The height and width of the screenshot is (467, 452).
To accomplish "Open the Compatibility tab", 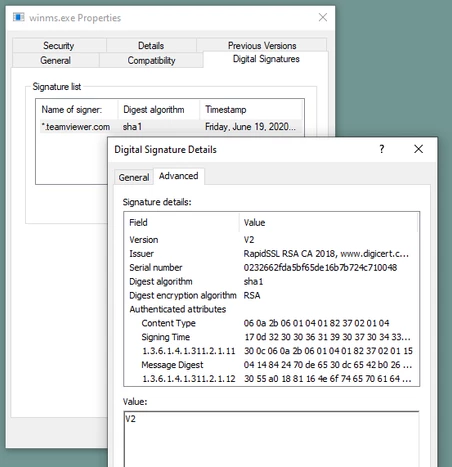I will tap(151, 60).
